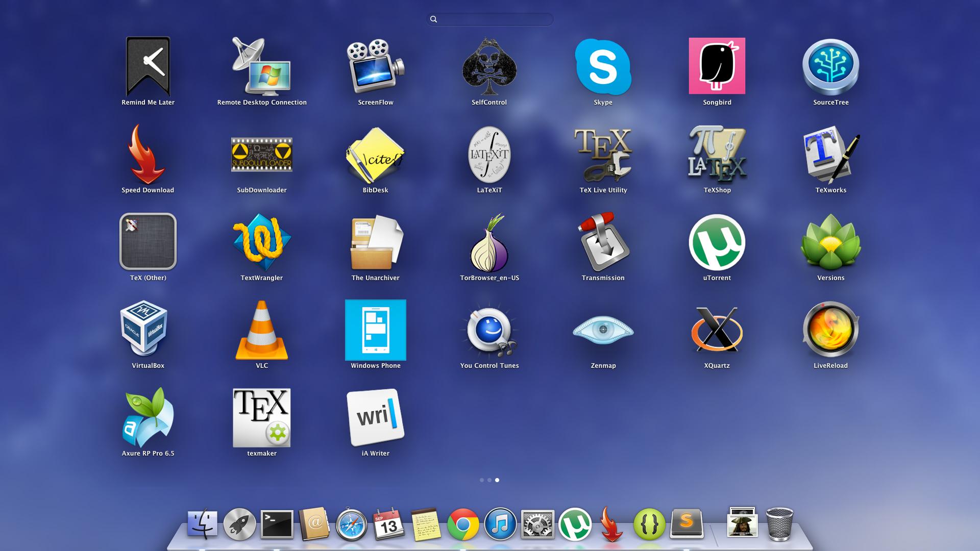This screenshot has width=980, height=551.
Task: Open You Control Tunes
Action: coord(489,330)
